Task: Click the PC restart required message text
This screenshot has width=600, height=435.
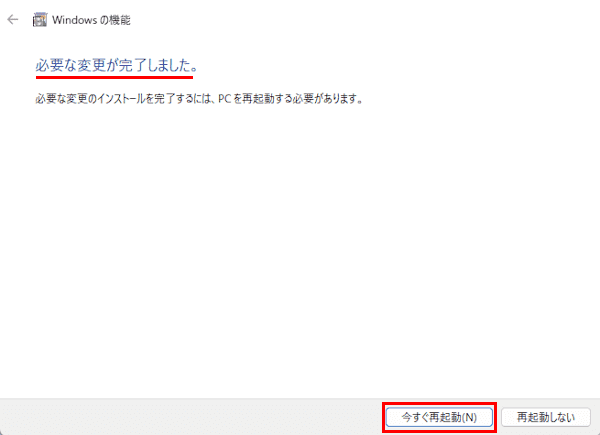Action: 199,99
